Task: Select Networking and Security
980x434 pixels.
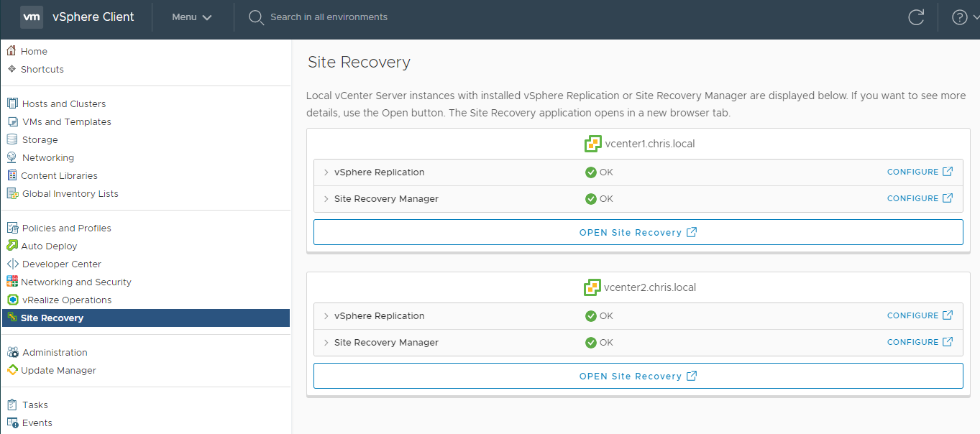Action: click(76, 282)
